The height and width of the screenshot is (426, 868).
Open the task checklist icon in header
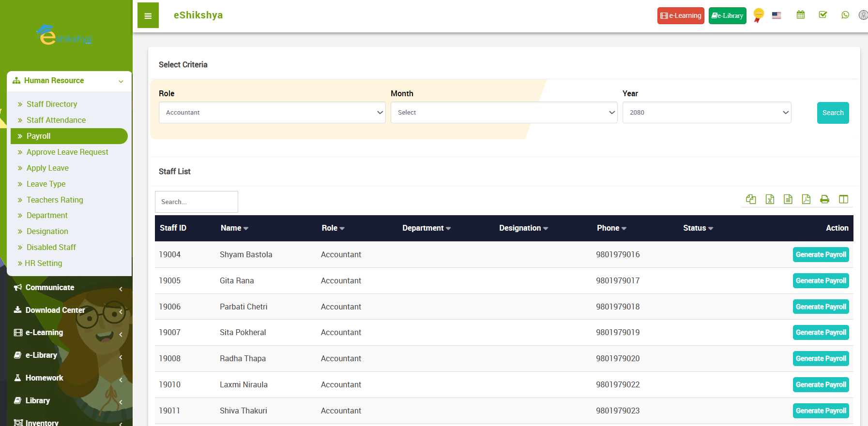(823, 15)
